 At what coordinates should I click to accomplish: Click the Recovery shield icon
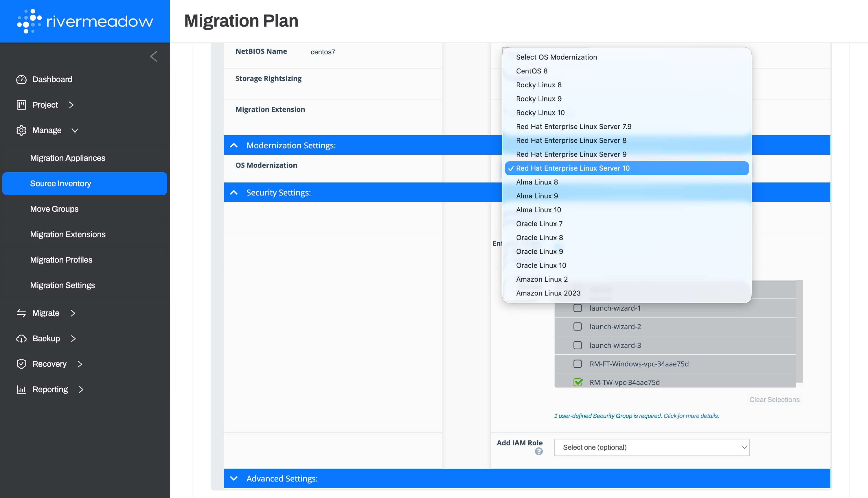[21, 364]
